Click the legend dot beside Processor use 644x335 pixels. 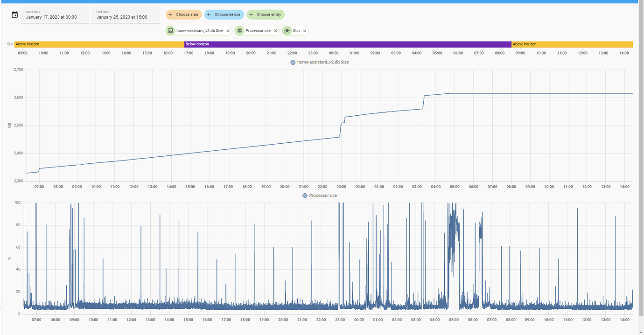[x=304, y=195]
